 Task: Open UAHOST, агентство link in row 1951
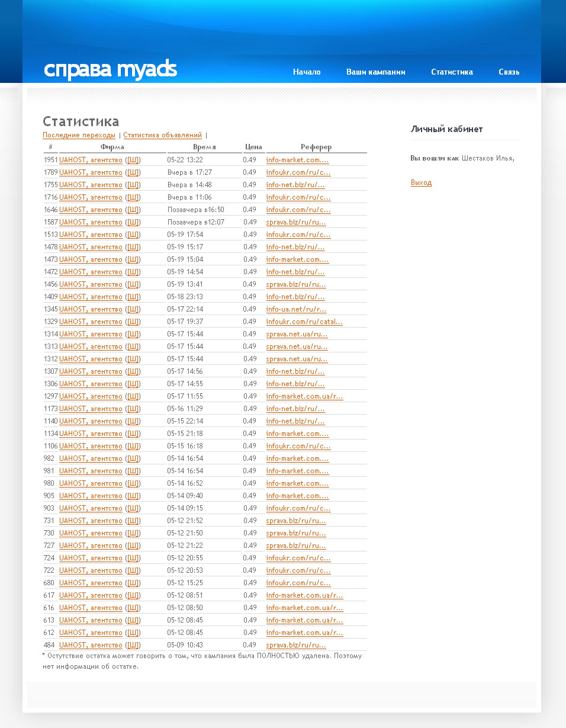pos(91,160)
